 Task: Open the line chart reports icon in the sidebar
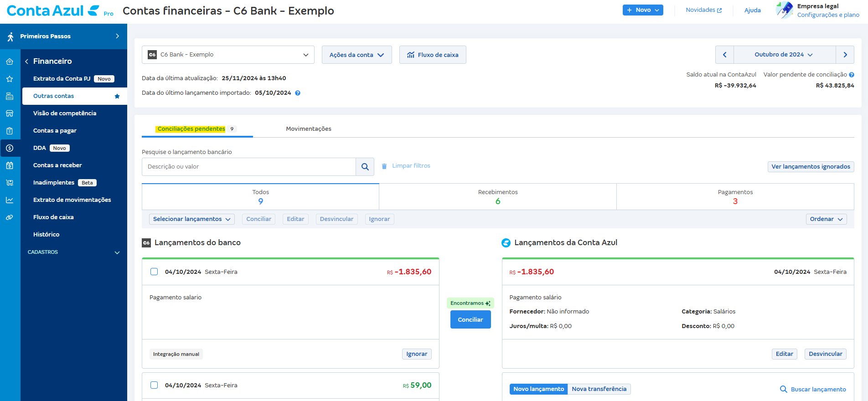tap(10, 200)
